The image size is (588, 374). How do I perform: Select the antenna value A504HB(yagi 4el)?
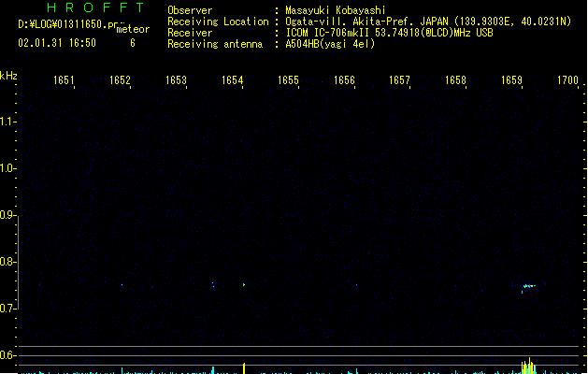tap(330, 44)
